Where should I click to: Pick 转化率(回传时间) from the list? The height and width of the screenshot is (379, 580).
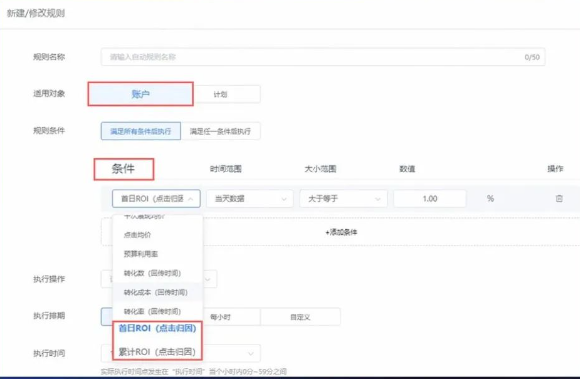(x=158, y=312)
